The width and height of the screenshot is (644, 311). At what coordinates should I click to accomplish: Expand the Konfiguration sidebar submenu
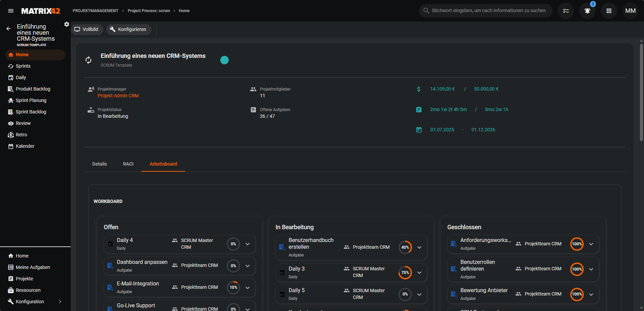point(60,302)
